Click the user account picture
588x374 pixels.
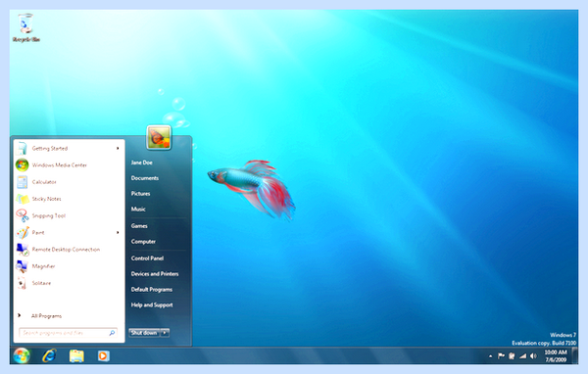(159, 137)
